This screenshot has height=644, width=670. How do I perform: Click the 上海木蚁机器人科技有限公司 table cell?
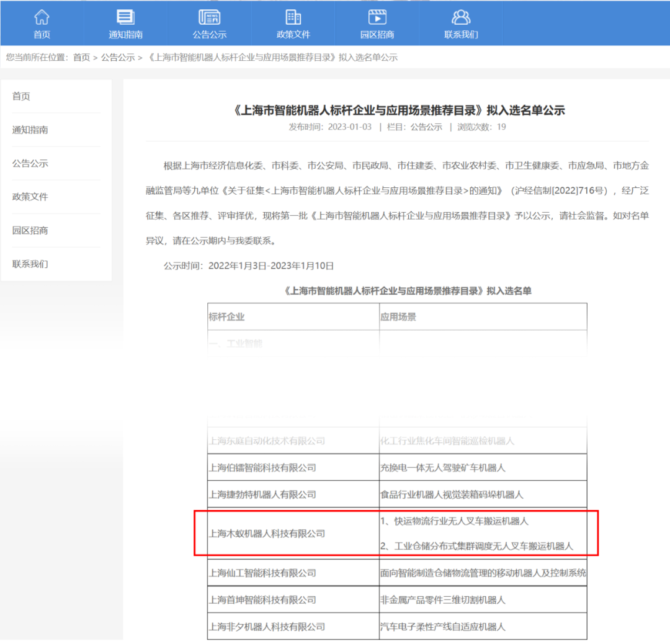click(x=267, y=534)
